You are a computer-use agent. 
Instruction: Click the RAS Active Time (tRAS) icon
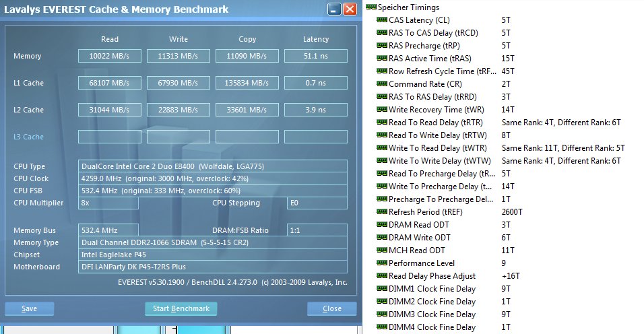[382, 58]
